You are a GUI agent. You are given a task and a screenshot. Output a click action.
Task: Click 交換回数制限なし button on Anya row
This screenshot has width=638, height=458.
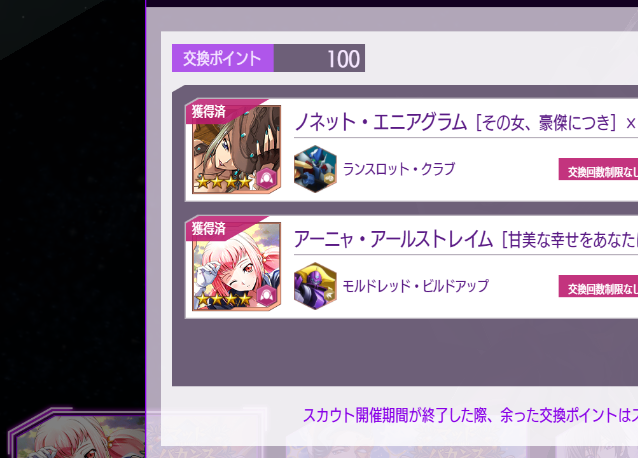click(598, 286)
